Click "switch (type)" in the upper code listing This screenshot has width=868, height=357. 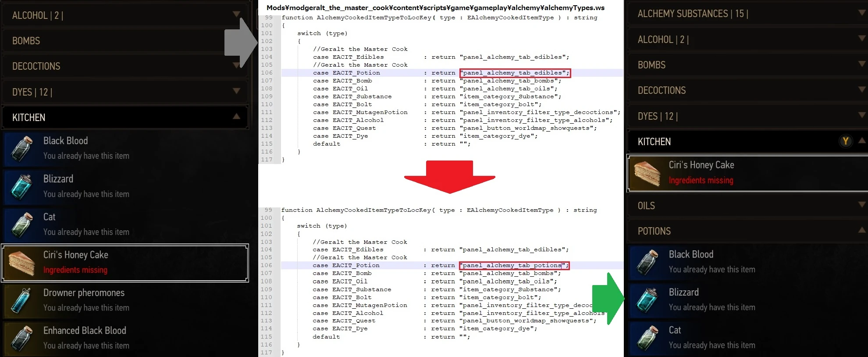(x=322, y=33)
